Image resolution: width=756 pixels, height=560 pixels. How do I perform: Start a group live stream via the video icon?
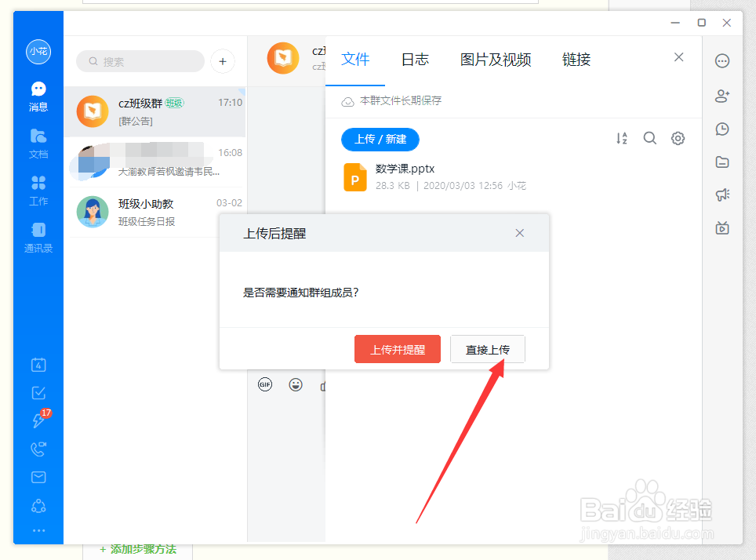pos(721,227)
